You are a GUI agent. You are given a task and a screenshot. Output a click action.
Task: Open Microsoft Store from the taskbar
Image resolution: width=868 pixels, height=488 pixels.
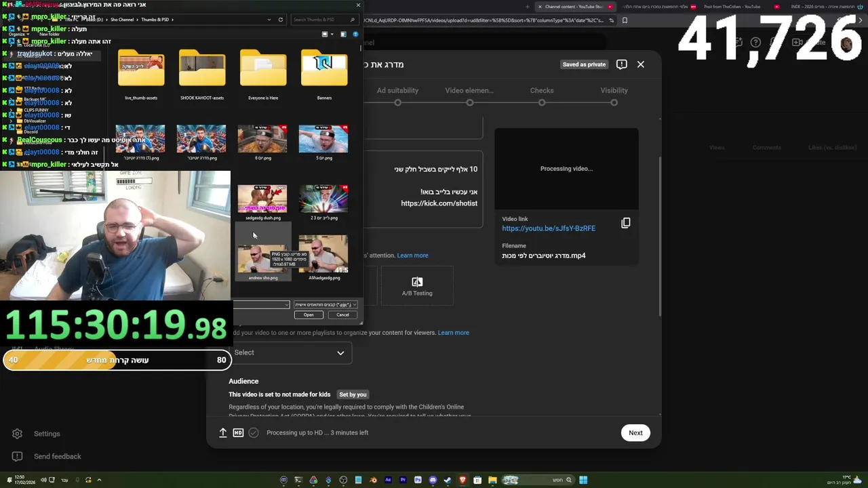[477, 480]
